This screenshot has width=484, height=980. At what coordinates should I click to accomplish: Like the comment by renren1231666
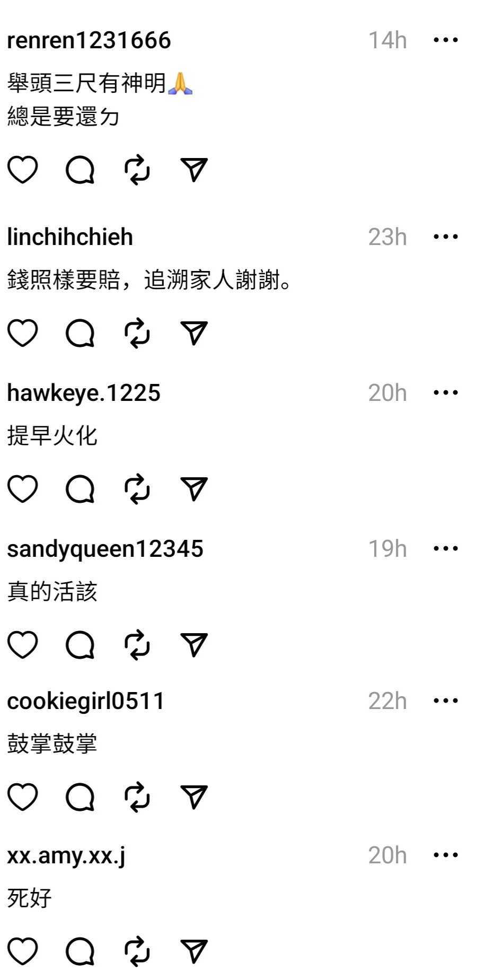tap(23, 170)
